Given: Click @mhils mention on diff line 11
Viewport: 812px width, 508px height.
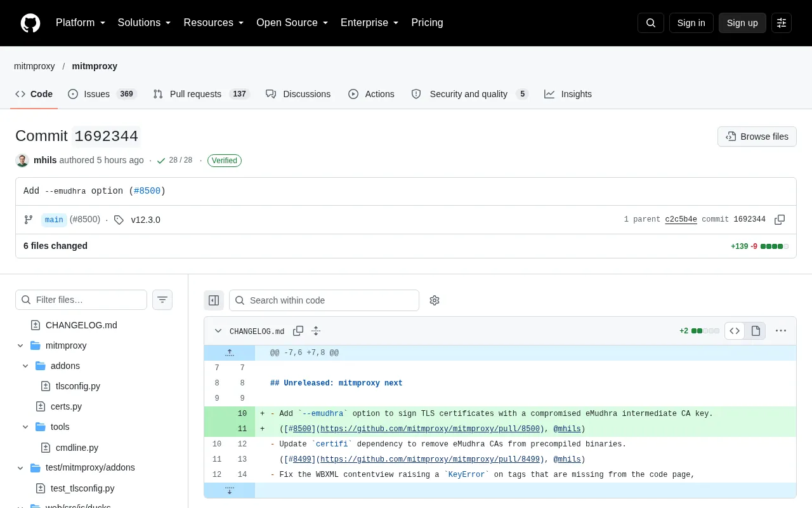Looking at the screenshot, I should coord(567,429).
